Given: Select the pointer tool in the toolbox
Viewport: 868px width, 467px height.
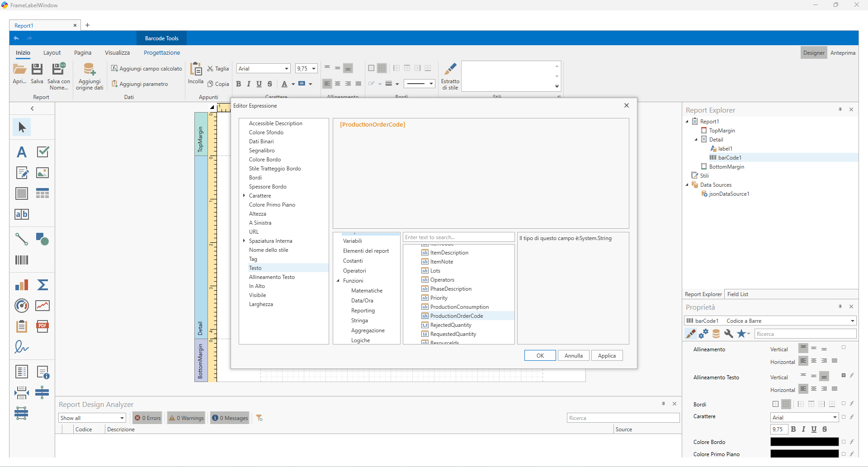Looking at the screenshot, I should (22, 127).
